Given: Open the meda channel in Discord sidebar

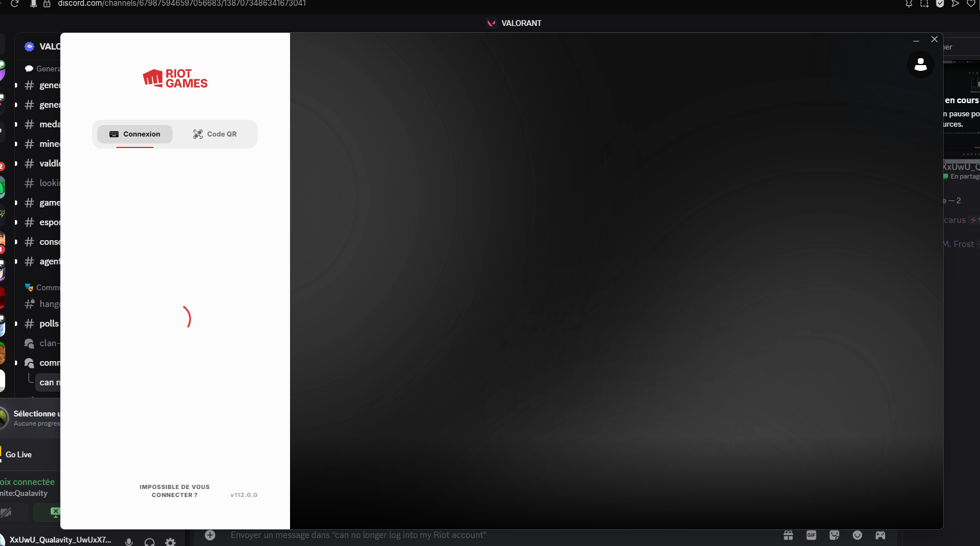Looking at the screenshot, I should click(x=42, y=124).
